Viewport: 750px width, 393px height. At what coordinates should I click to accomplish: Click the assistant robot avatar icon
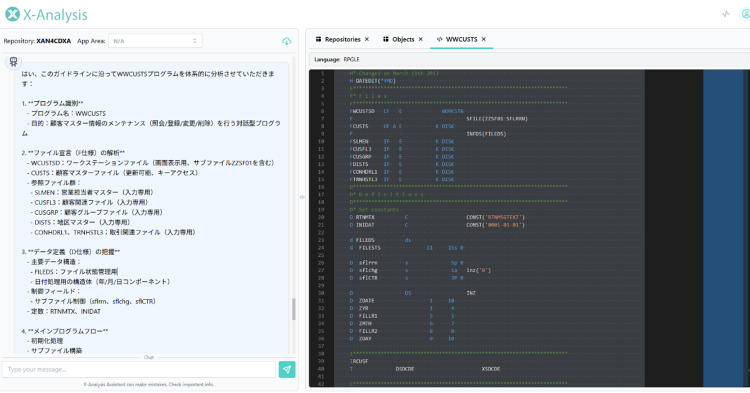(x=13, y=62)
